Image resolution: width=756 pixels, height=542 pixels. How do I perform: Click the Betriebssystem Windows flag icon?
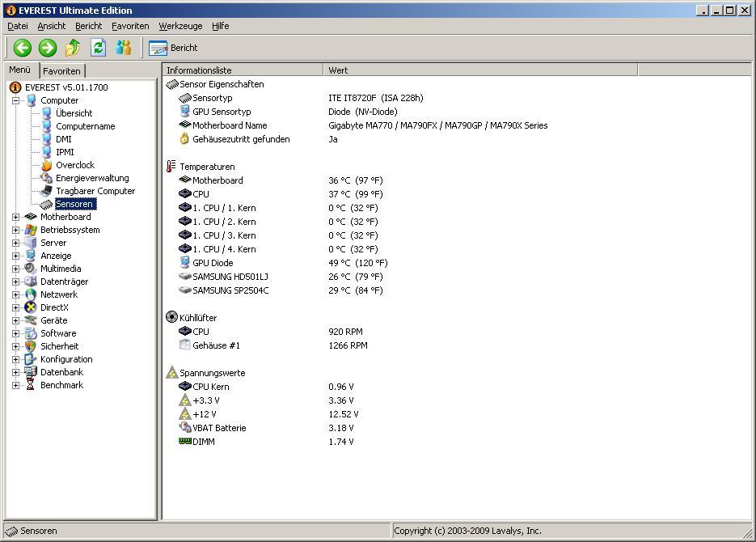tap(31, 230)
